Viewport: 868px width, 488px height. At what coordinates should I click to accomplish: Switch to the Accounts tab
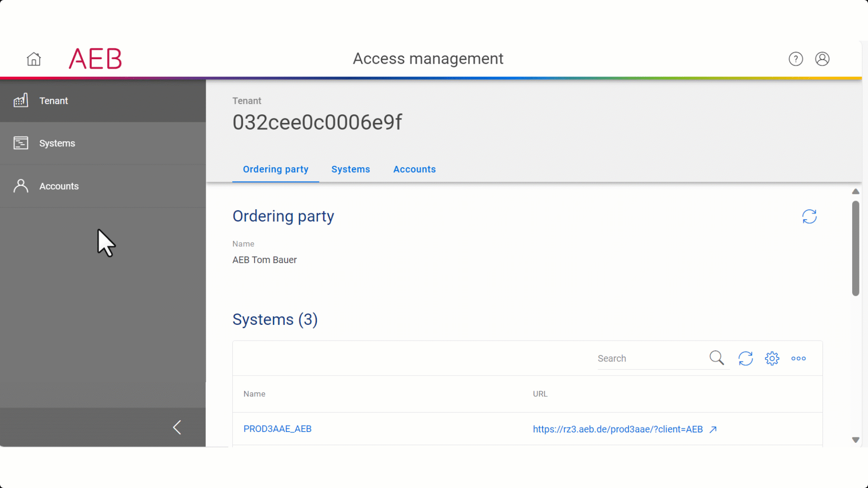click(x=414, y=169)
